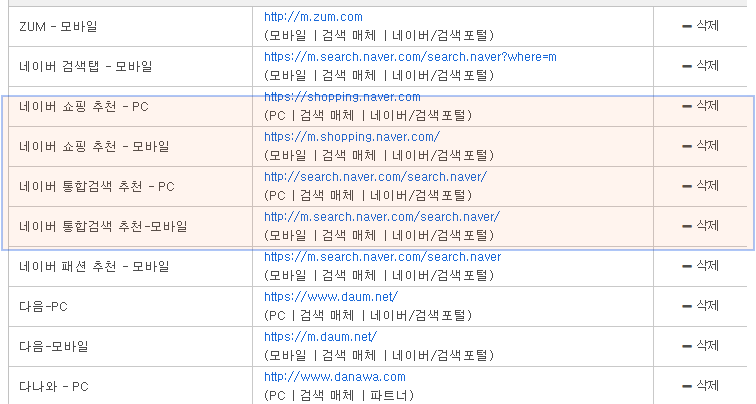Viewport: 756px width, 404px height.
Task: Delete the 네이버 검색탭 - 모바일 row
Action: click(701, 66)
